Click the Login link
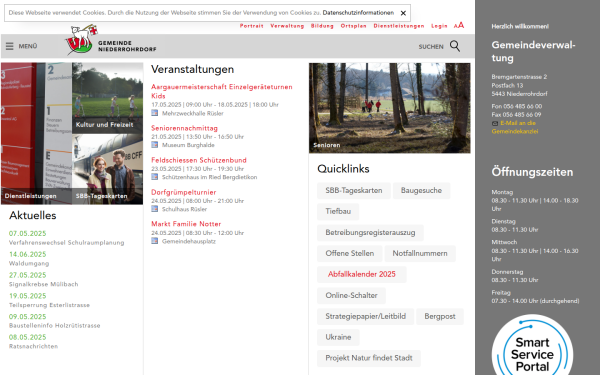 point(439,26)
